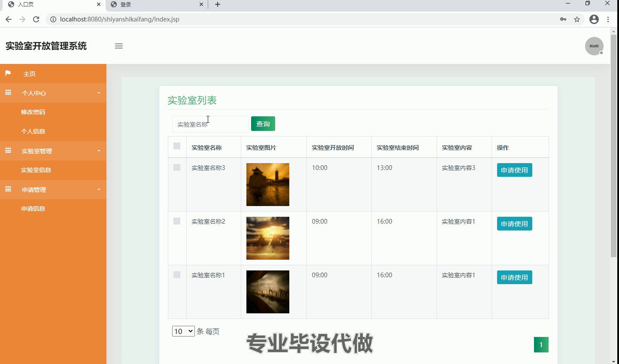Click the flag icon beside 主页
Viewport: 619px width, 364px height.
click(x=8, y=73)
